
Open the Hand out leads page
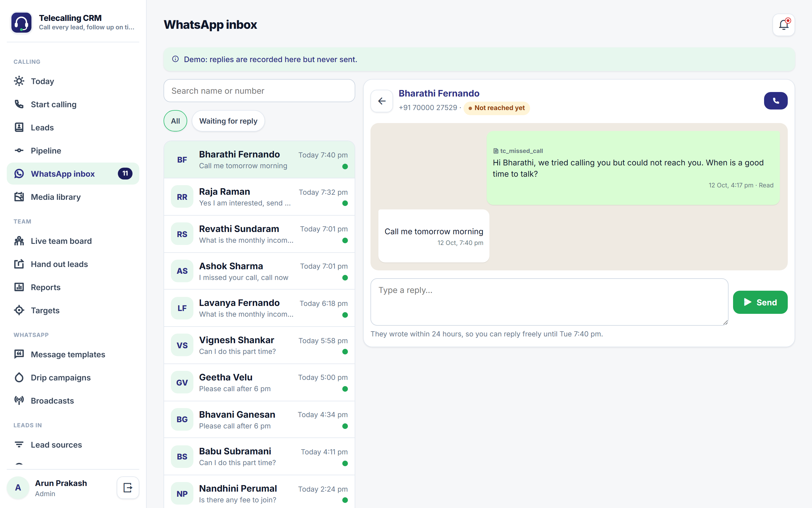pyautogui.click(x=73, y=264)
